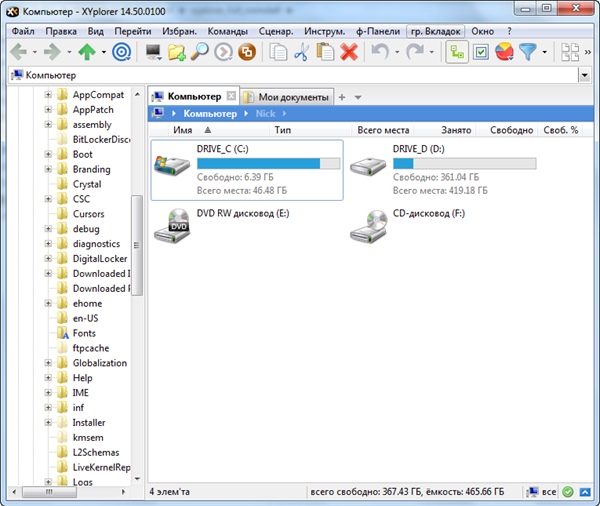Viewport: 600px width, 506px height.
Task: Click the New Folder toolbar icon
Action: [177, 51]
